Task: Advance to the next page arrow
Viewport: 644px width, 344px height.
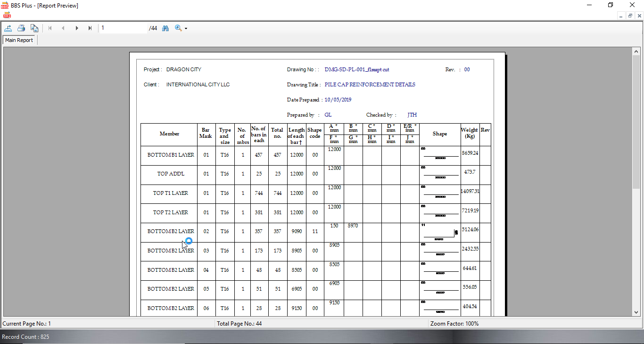Action: point(77,28)
